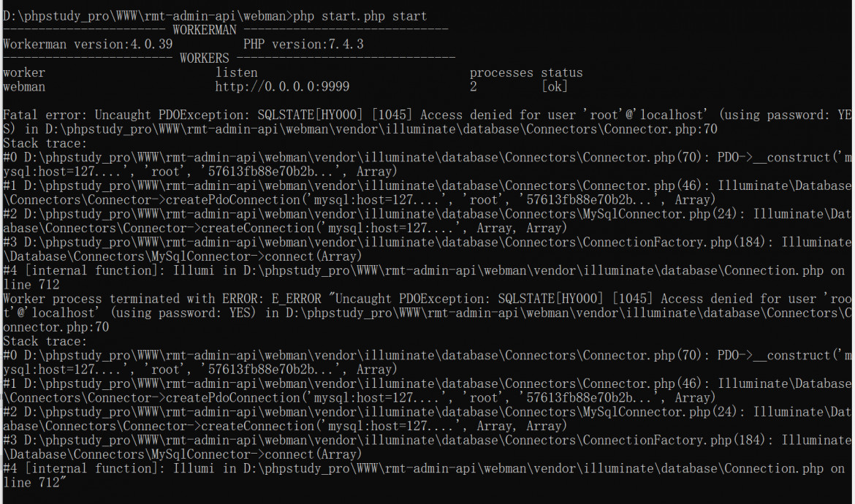Click the 'listen' column heading

point(236,73)
